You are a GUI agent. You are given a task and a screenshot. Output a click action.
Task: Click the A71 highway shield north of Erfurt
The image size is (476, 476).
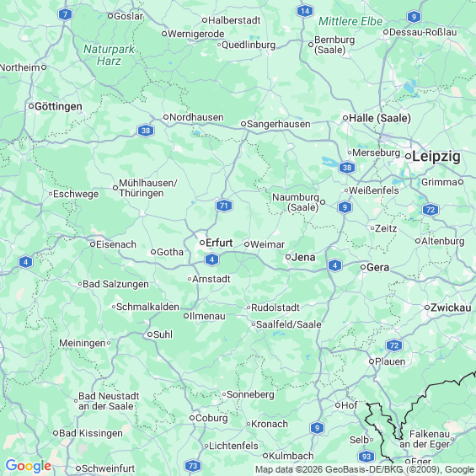point(224,206)
